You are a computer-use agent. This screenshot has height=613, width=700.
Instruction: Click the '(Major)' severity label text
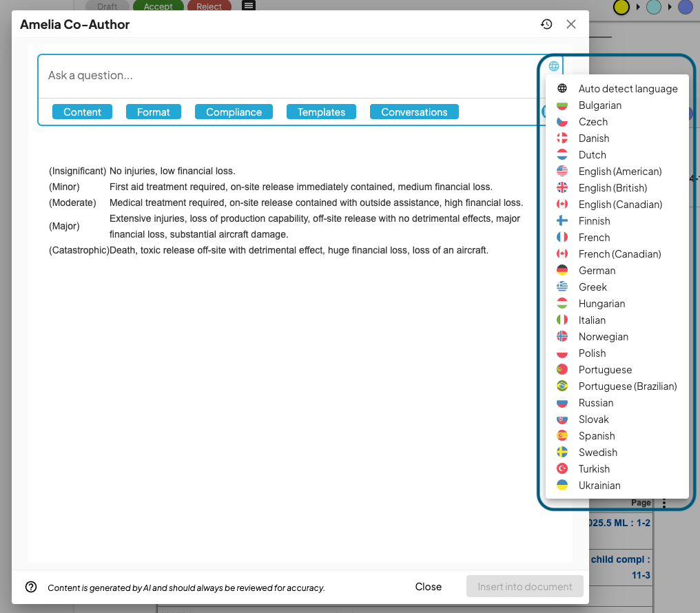tap(64, 226)
